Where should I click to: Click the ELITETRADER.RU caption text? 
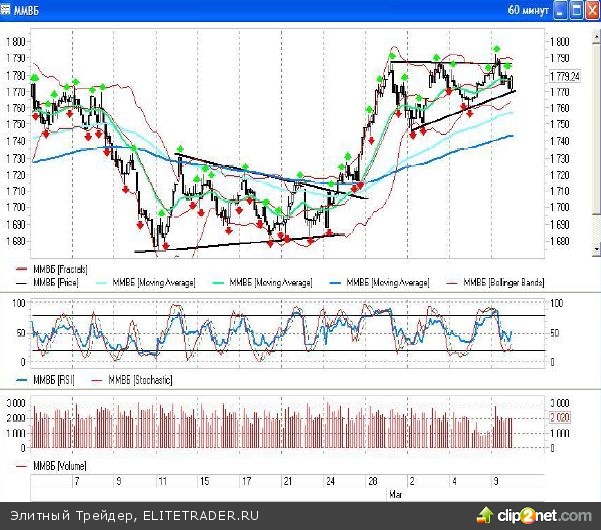point(199,515)
